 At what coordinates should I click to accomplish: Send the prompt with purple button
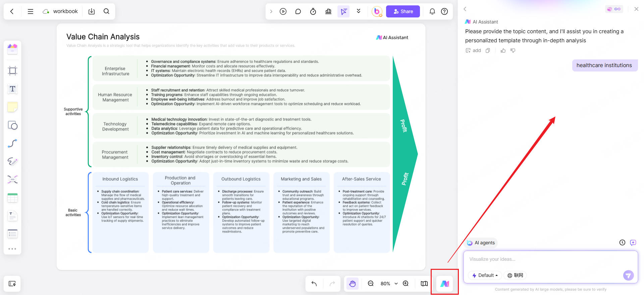click(629, 275)
